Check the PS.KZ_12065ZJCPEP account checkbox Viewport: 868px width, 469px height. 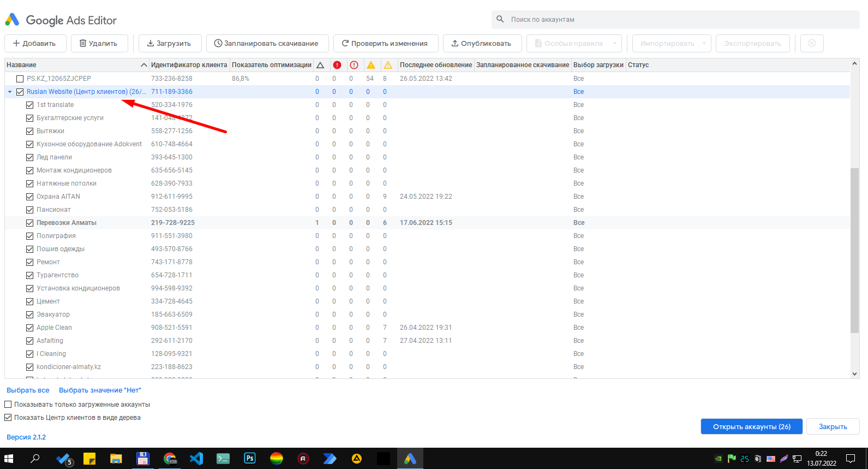pyautogui.click(x=20, y=79)
